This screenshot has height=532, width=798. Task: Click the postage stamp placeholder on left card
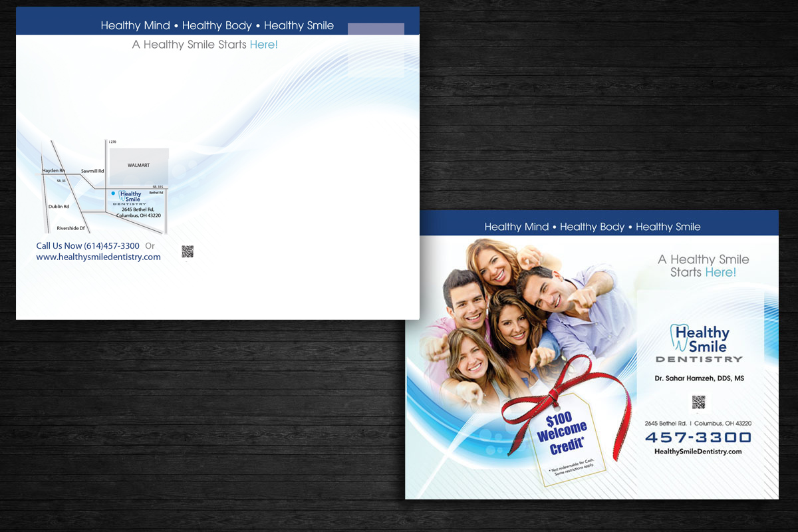click(376, 50)
